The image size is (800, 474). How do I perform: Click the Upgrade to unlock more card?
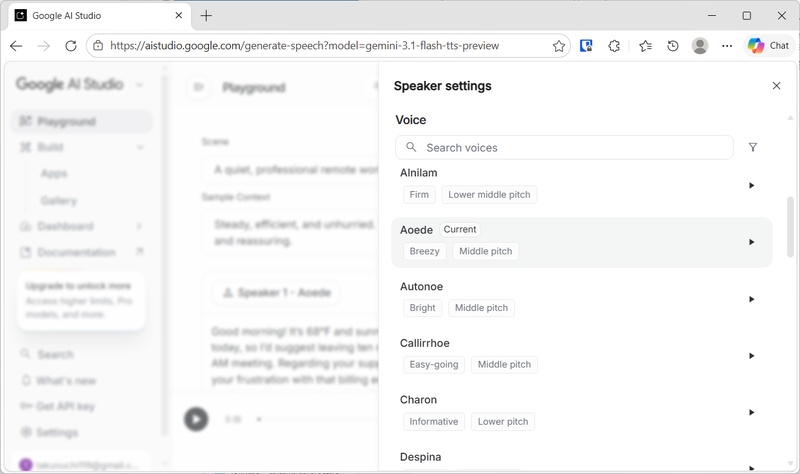[82, 300]
